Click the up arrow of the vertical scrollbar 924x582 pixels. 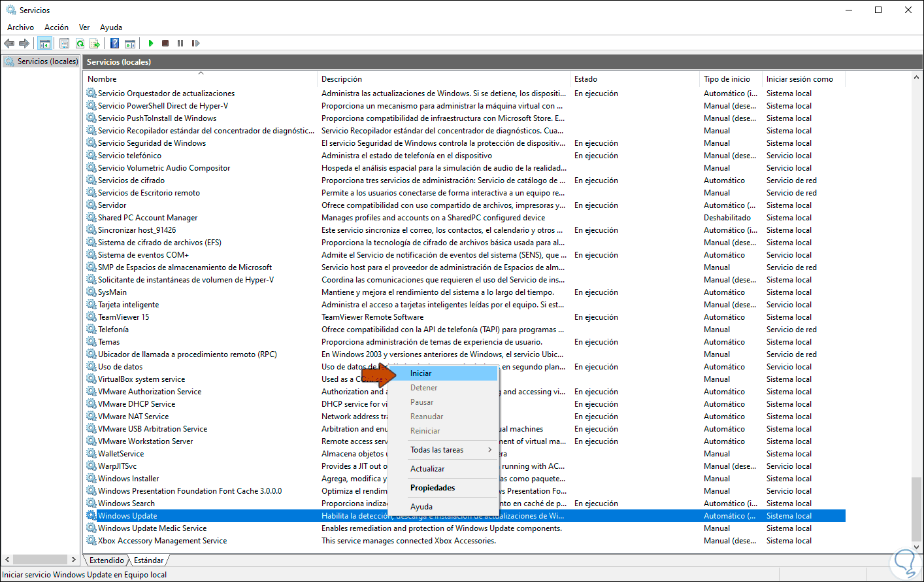point(916,78)
